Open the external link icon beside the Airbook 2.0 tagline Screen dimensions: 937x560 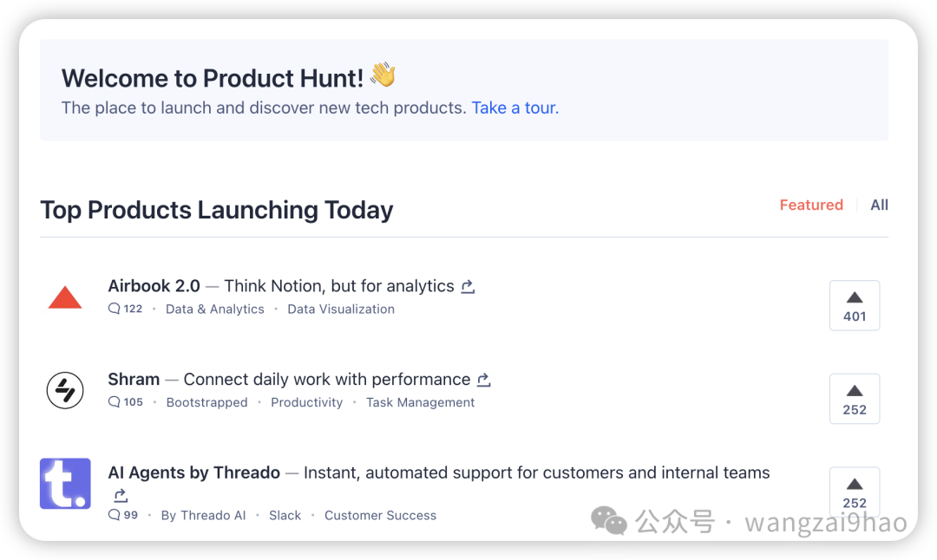point(468,287)
